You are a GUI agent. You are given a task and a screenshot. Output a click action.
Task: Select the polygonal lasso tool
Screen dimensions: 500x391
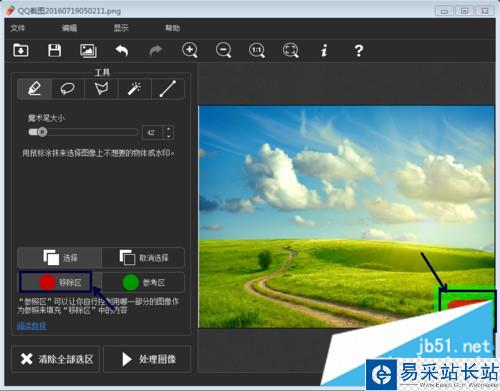tap(101, 89)
